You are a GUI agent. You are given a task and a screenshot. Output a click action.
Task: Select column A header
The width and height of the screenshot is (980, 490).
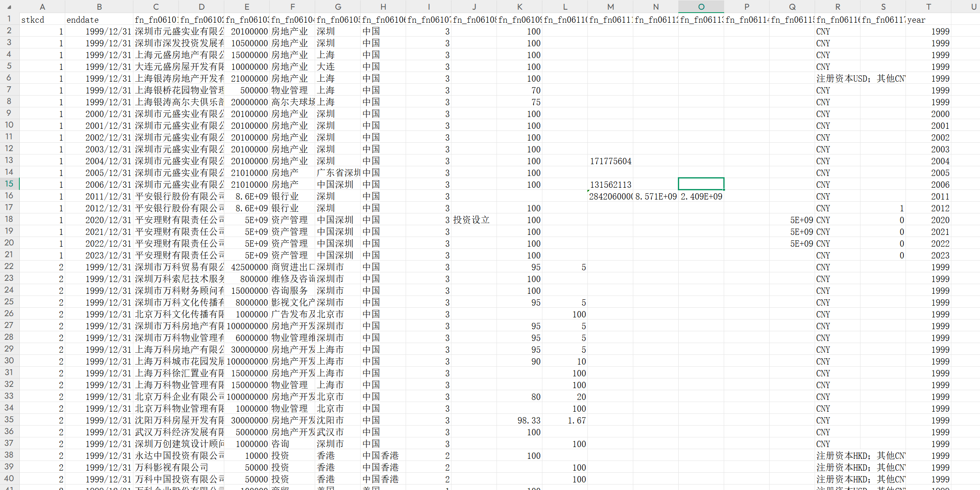(42, 7)
